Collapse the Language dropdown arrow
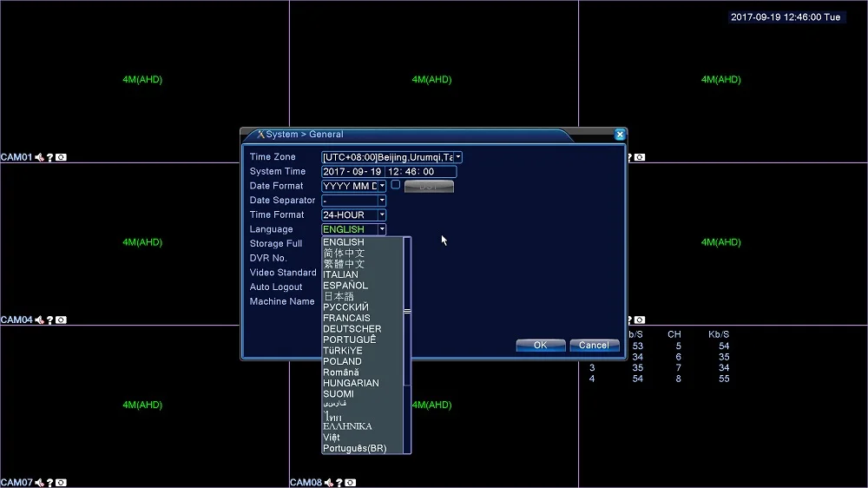Image resolution: width=868 pixels, height=488 pixels. [x=382, y=229]
